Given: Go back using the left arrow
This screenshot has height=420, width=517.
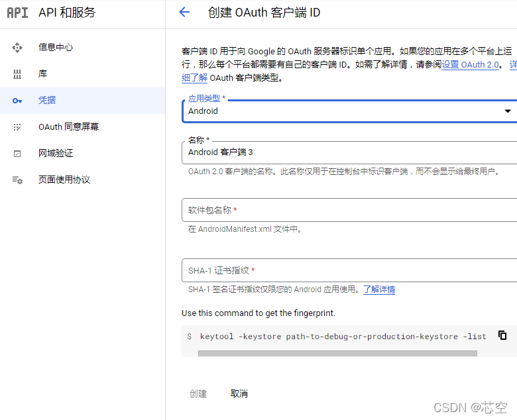Looking at the screenshot, I should tap(184, 13).
